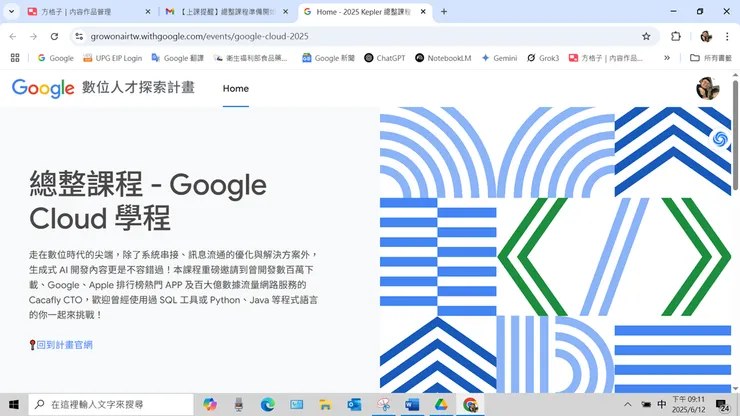Open 所有書籤 folder
740x416 pixels.
point(711,58)
